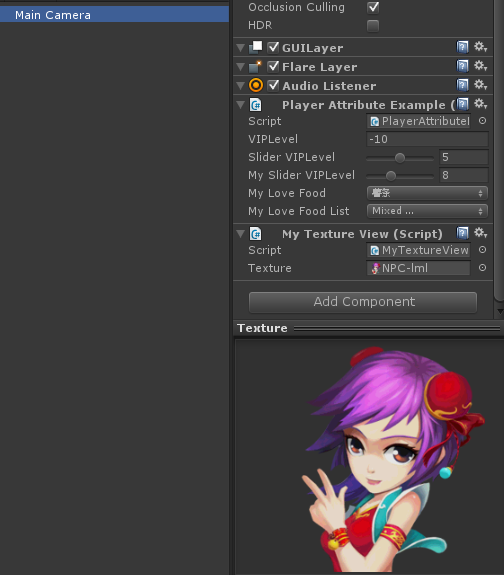The width and height of the screenshot is (504, 575).
Task: Click the My Texture View (Script) title
Action: point(362,234)
